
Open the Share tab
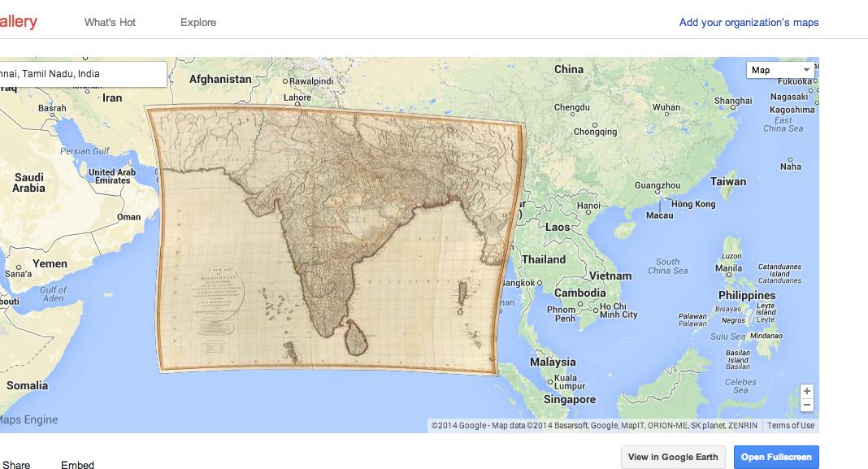point(16,464)
